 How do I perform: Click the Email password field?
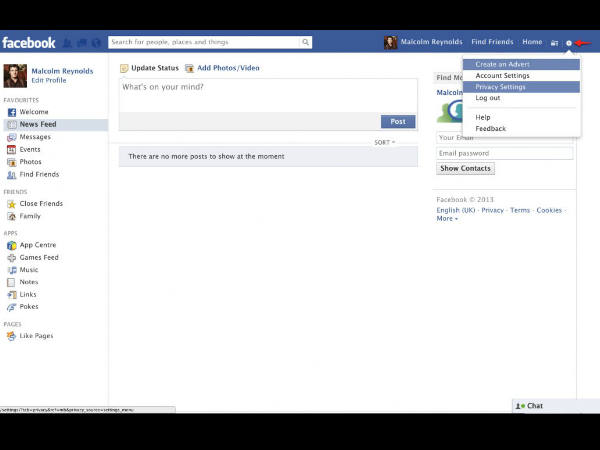point(505,153)
